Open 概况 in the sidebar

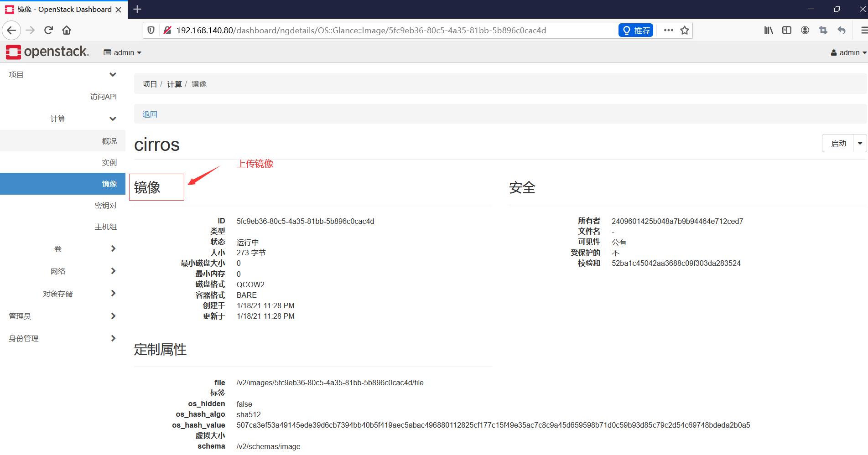pyautogui.click(x=62, y=141)
